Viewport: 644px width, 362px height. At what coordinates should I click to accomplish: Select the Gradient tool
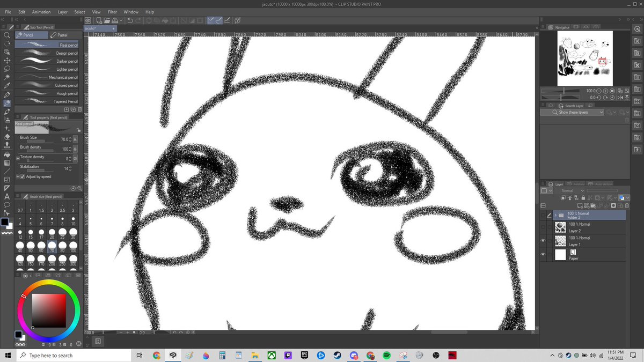tap(8, 162)
